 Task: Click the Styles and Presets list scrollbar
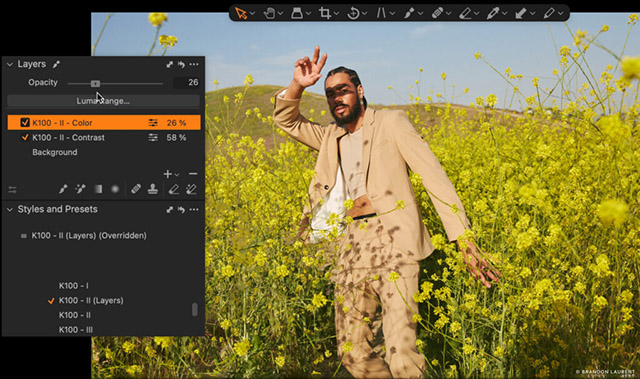(x=195, y=309)
